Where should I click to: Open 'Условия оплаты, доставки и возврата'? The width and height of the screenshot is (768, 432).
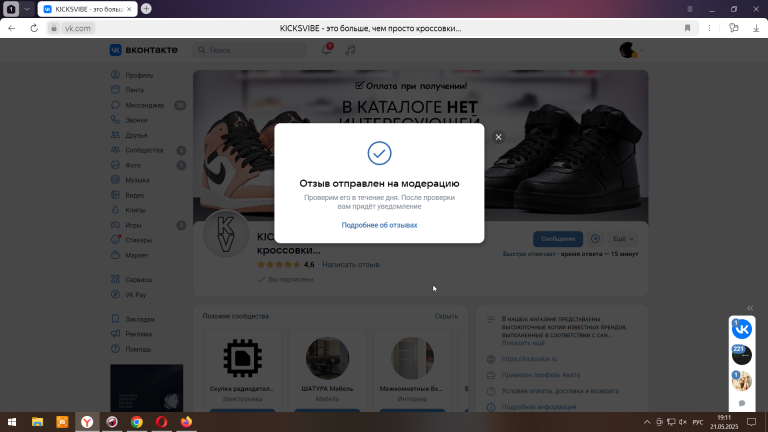click(560, 391)
